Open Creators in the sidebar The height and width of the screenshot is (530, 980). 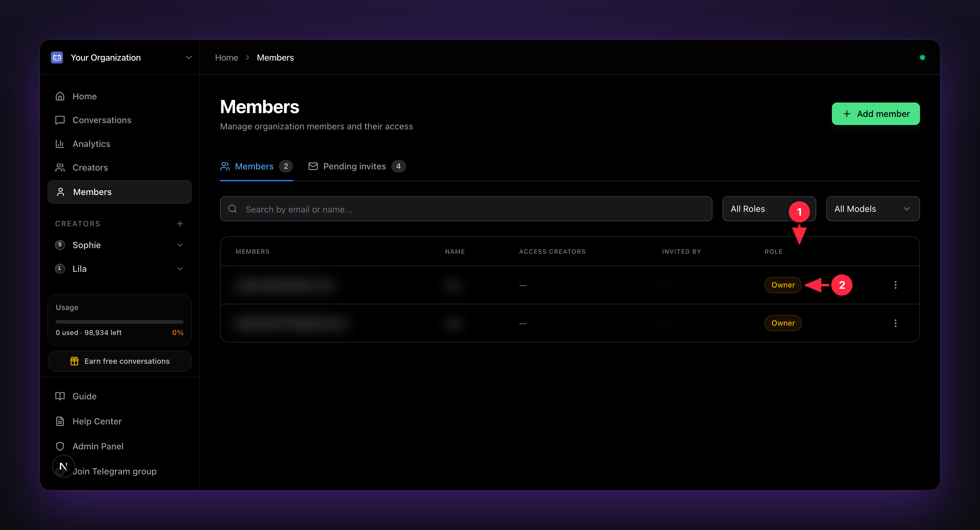click(x=119, y=167)
